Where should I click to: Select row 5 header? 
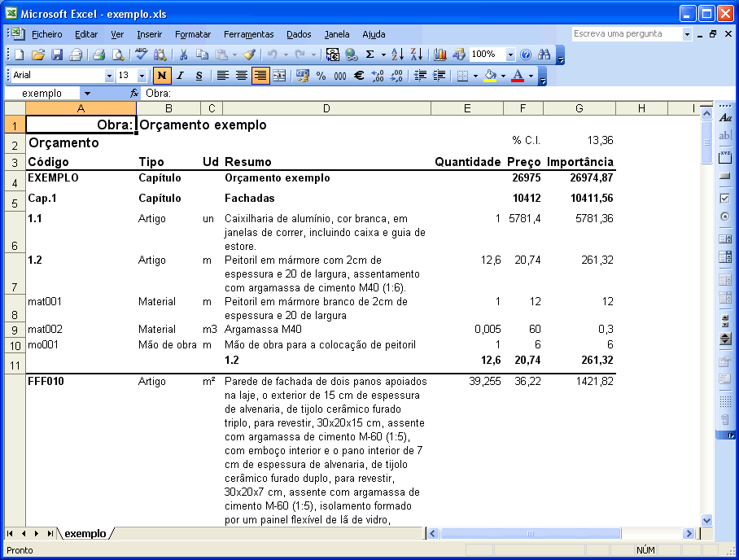(x=15, y=202)
